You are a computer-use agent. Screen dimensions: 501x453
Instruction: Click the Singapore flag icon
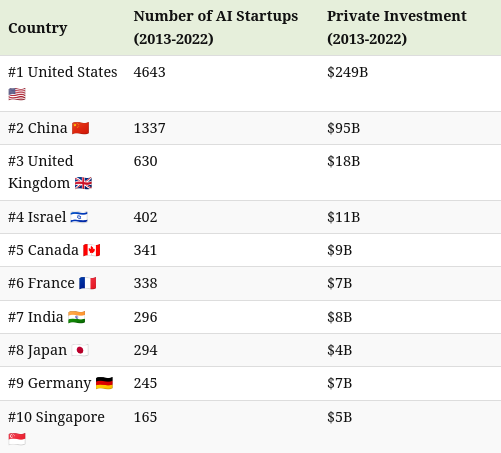click(x=17, y=439)
